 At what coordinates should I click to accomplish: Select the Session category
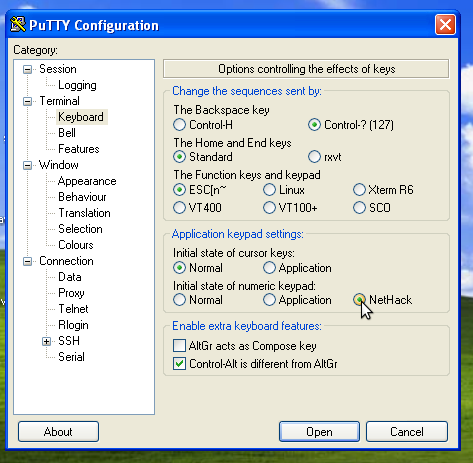coord(58,69)
